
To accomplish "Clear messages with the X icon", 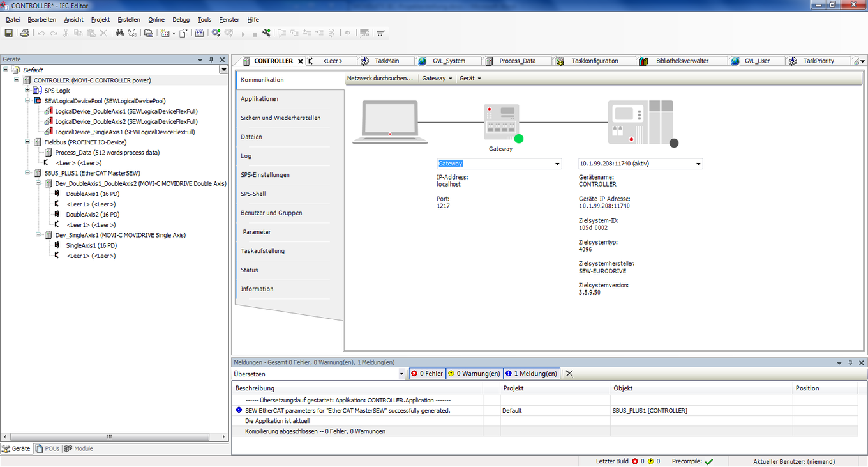I will (569, 374).
